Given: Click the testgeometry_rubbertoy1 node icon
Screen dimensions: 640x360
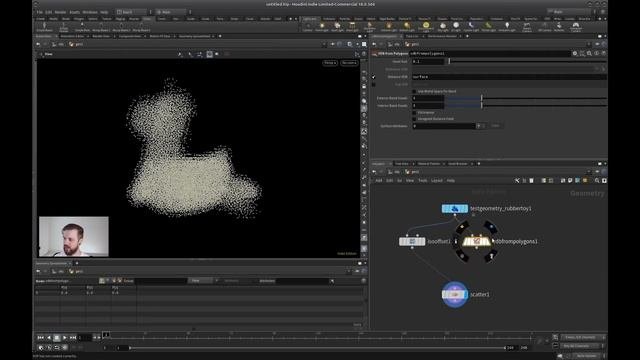Looking at the screenshot, I should (455, 209).
